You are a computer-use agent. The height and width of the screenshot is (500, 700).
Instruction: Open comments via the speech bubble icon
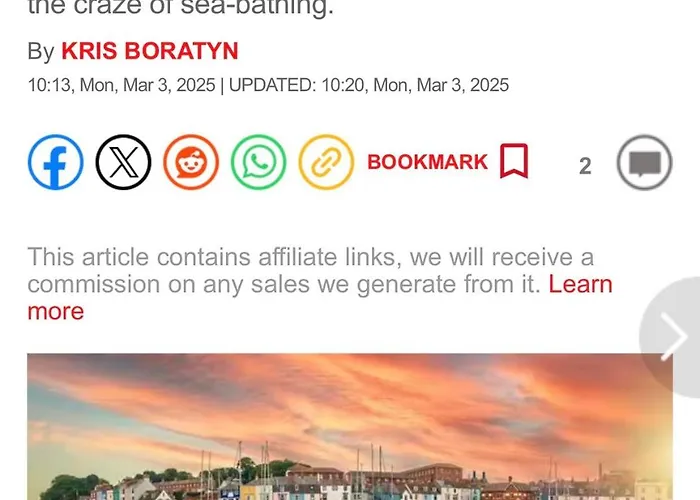tap(644, 162)
